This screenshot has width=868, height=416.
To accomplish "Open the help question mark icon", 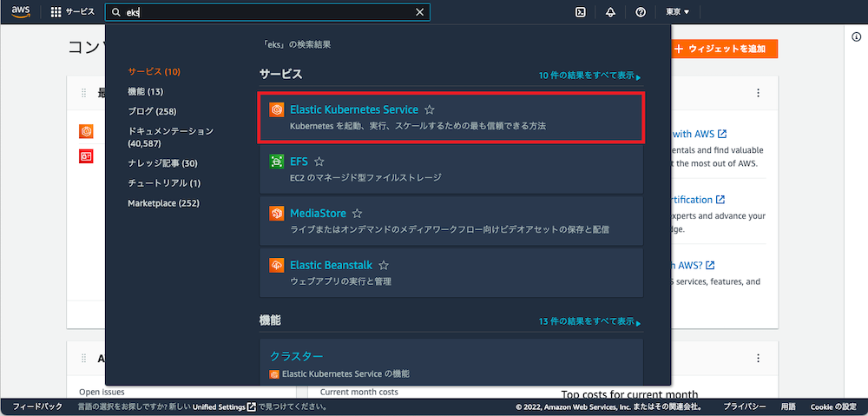I will point(641,12).
